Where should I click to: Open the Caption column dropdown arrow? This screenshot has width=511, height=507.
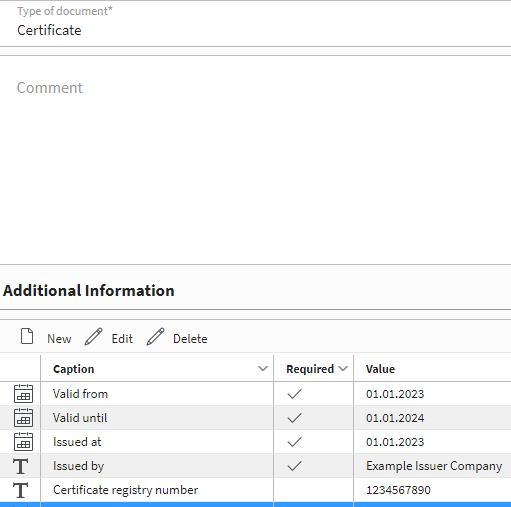pyautogui.click(x=263, y=369)
